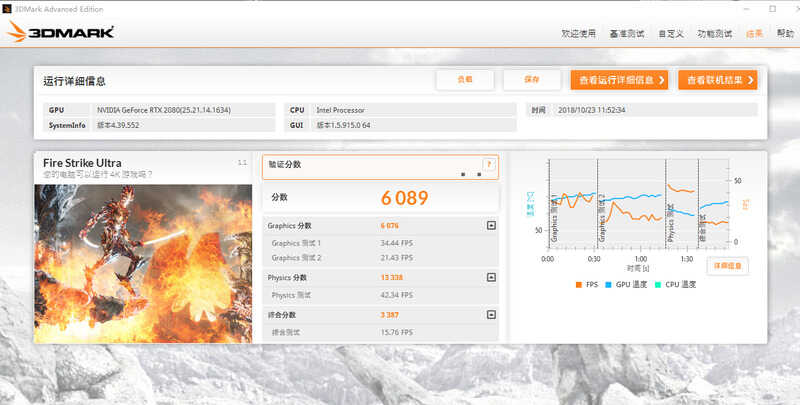This screenshot has height=405, width=800.
Task: Click the blue GPU 温度 legend swatch
Action: tap(608, 285)
